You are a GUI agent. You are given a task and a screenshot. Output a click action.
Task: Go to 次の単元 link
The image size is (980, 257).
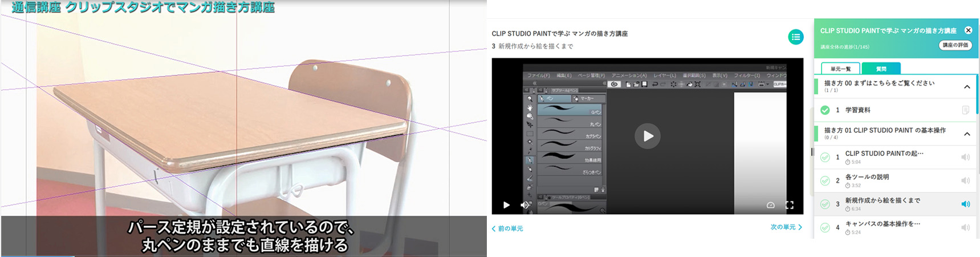tap(786, 227)
